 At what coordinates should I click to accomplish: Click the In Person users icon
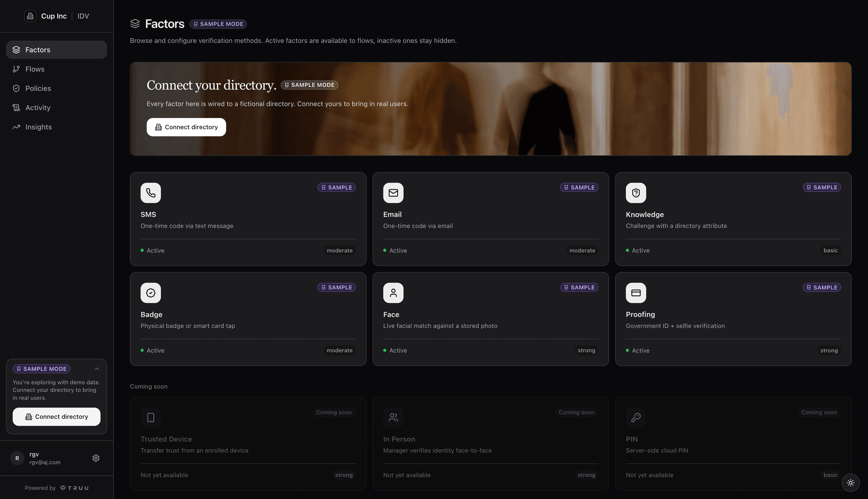click(393, 417)
